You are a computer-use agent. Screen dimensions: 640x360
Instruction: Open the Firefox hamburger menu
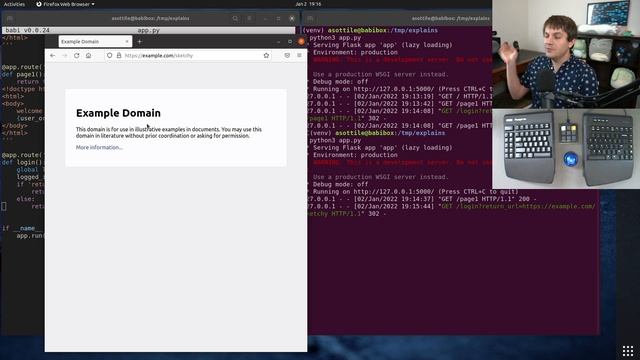(299, 56)
